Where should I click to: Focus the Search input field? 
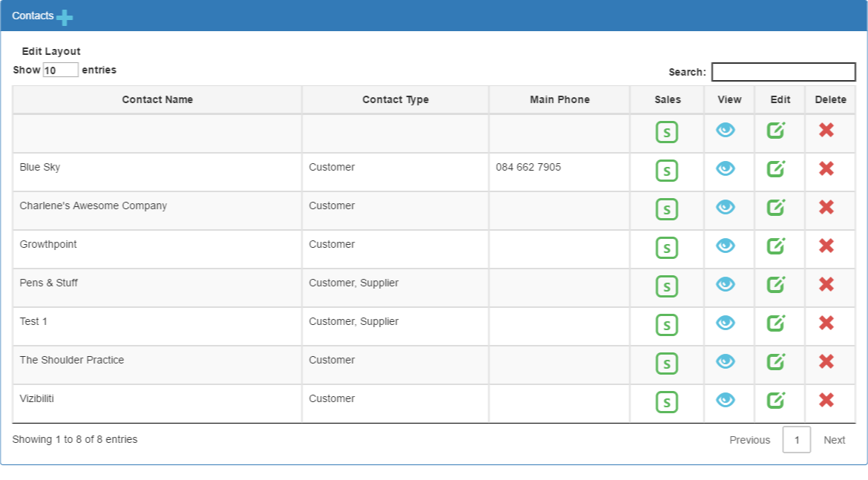(x=783, y=72)
